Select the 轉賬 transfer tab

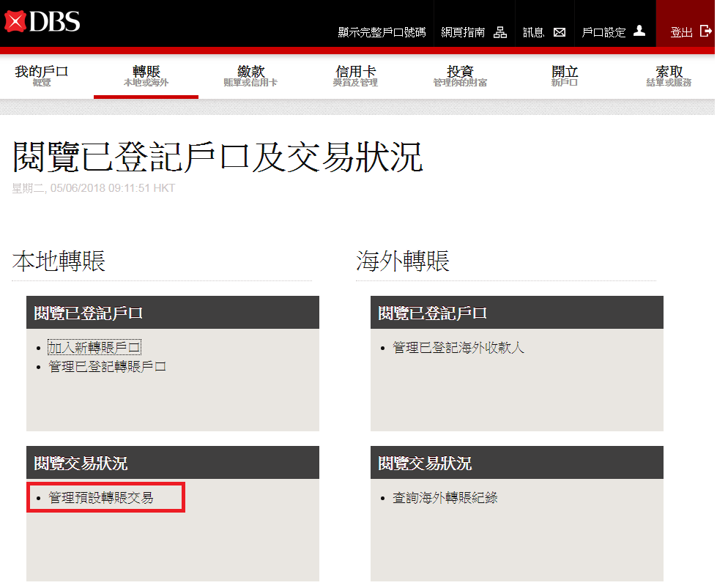tap(146, 75)
